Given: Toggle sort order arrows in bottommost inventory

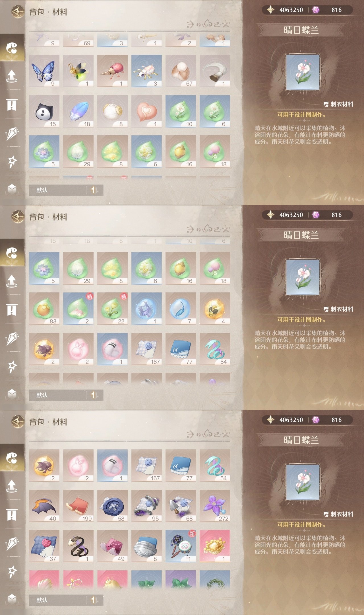Looking at the screenshot, I should [94, 600].
